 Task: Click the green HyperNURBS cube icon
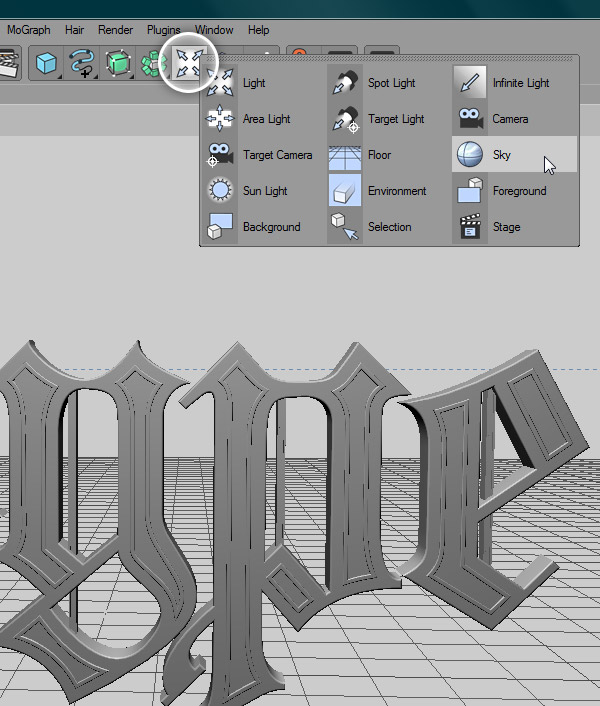pyautogui.click(x=118, y=63)
